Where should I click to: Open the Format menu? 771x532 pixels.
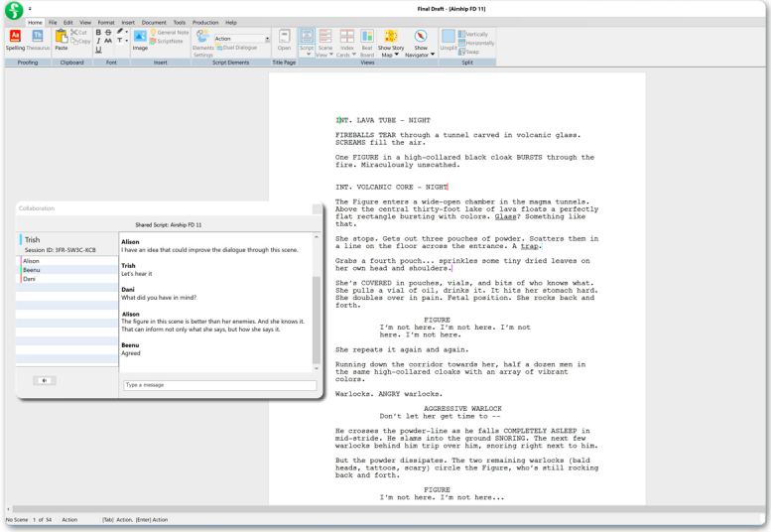106,22
